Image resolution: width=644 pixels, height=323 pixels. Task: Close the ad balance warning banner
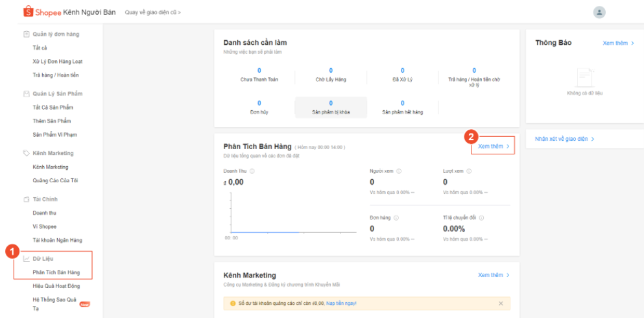500,304
